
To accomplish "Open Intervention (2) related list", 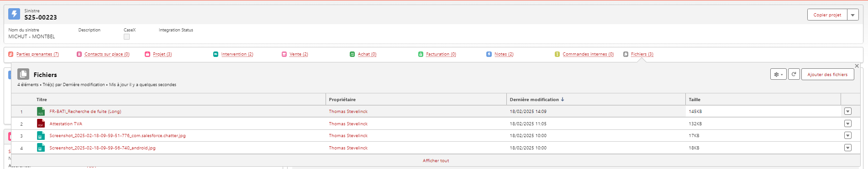I will [237, 54].
